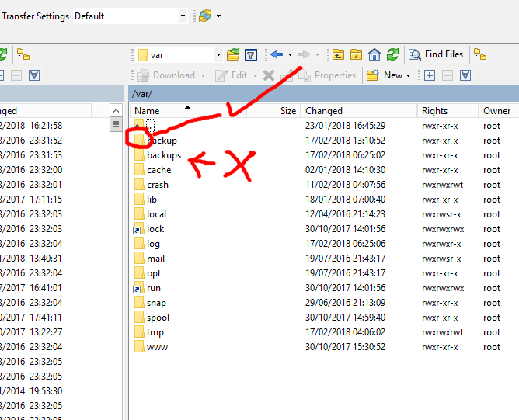Open the back history dropdown arrow

pos(290,55)
